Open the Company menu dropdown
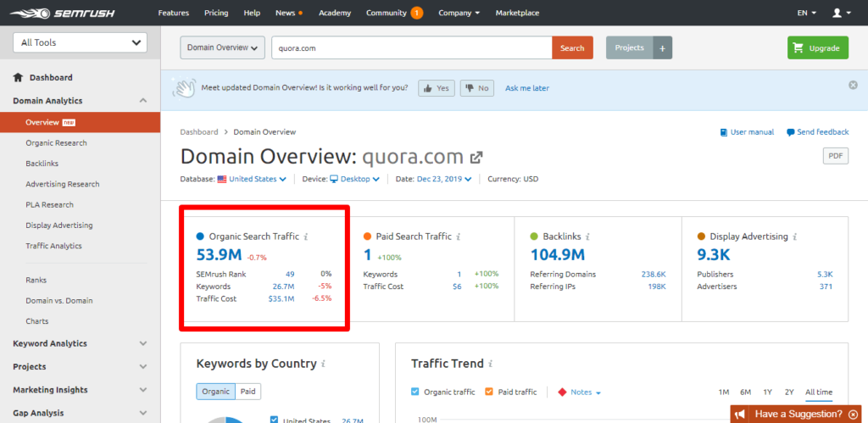Viewport: 868px width, 423px height. (459, 13)
